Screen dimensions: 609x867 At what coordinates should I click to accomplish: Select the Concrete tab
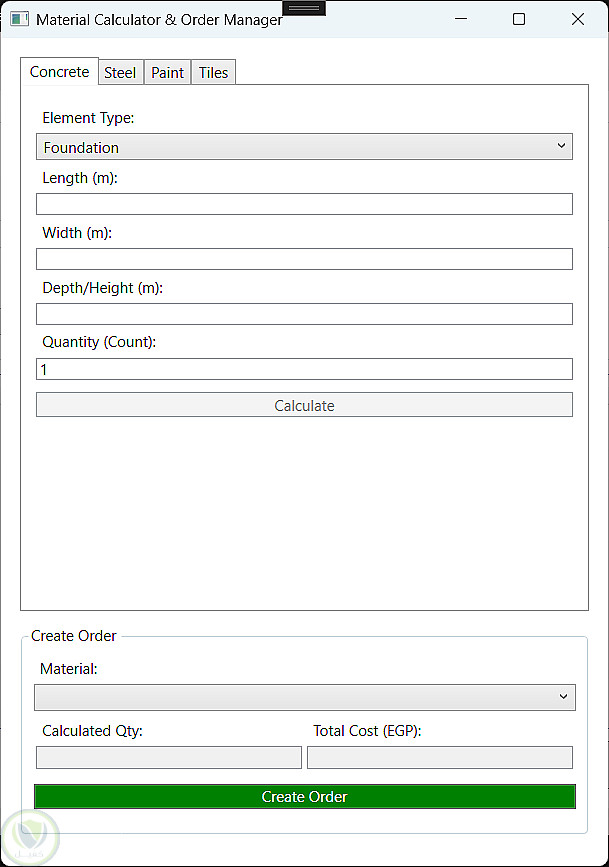point(59,71)
